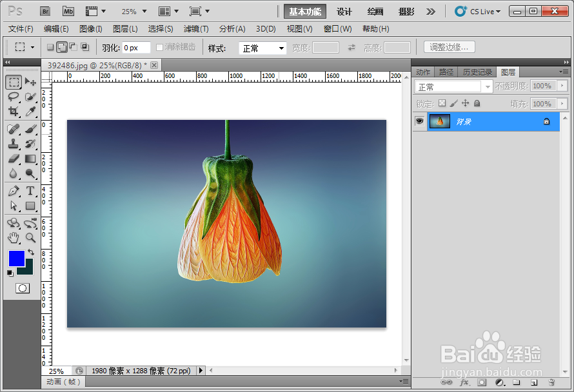
Task: Select the Rectangle shape tool
Action: (31, 206)
